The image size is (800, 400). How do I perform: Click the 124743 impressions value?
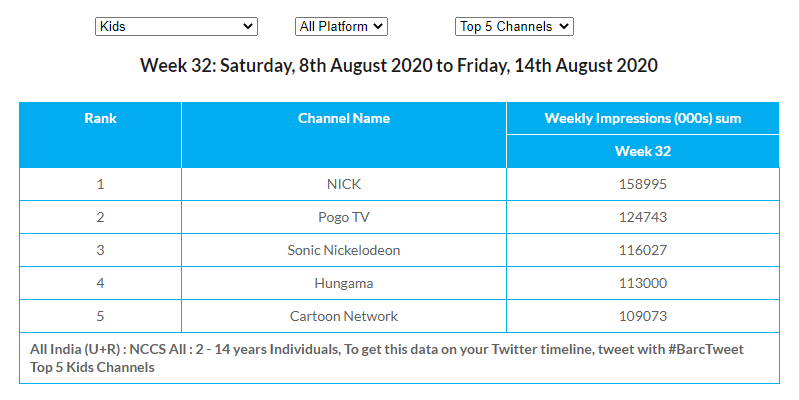tap(642, 217)
